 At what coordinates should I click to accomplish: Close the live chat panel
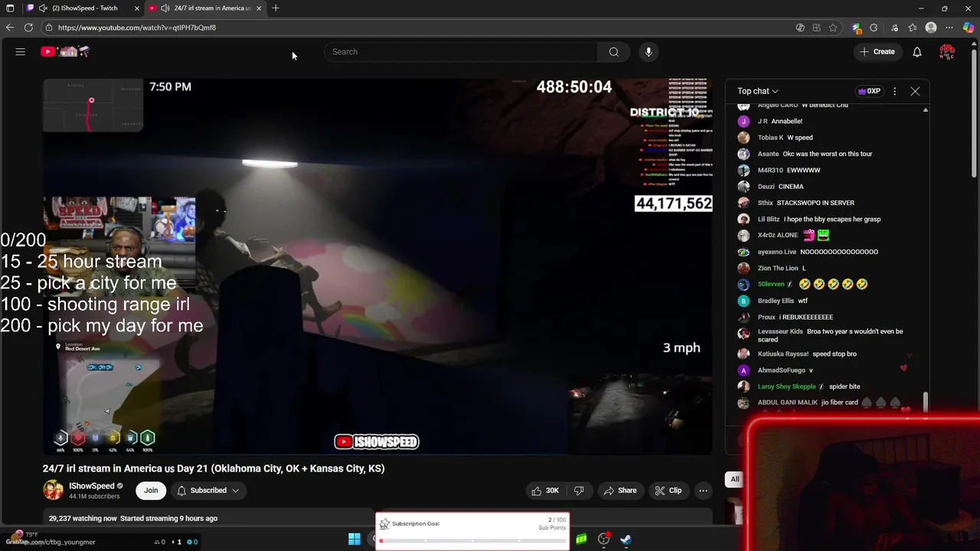pos(915,91)
